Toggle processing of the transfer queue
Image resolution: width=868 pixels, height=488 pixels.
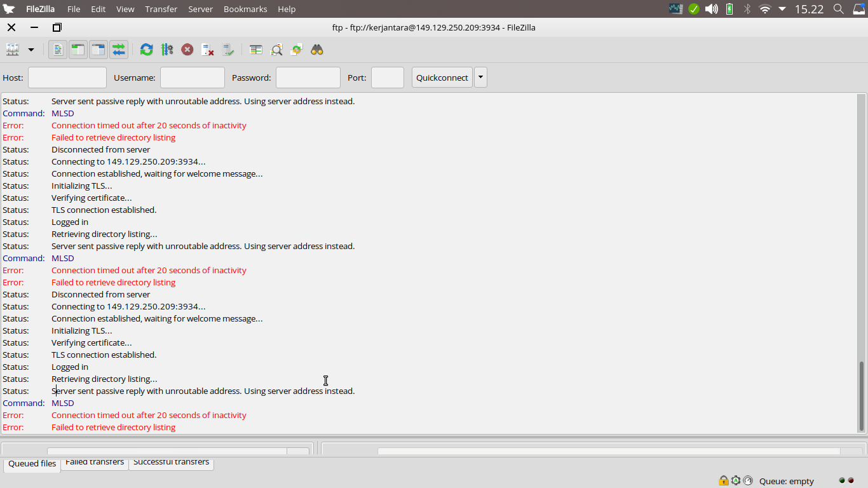(167, 50)
